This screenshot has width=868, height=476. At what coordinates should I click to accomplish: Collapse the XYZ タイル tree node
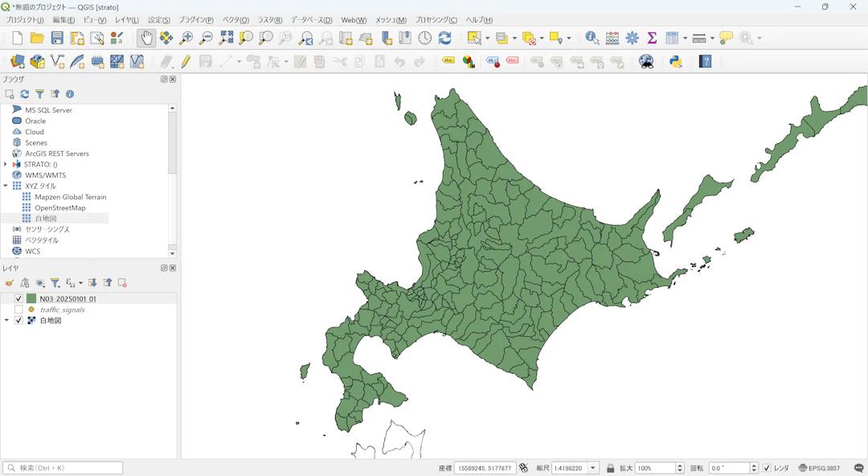point(6,186)
